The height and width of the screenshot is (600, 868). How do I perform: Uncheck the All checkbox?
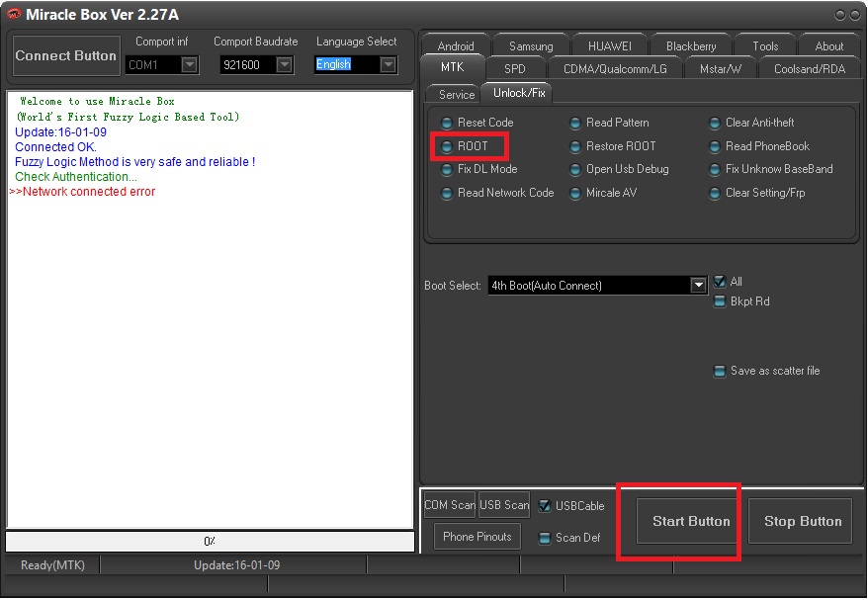point(719,282)
